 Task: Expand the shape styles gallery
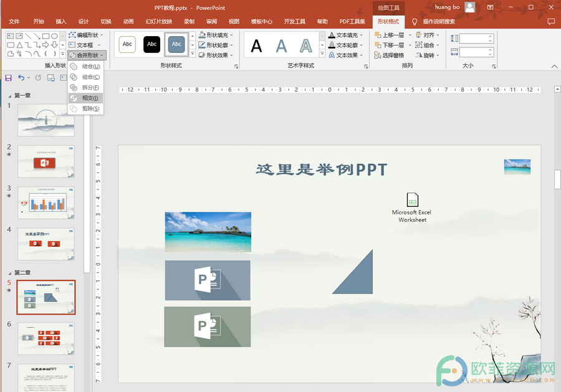coord(193,54)
